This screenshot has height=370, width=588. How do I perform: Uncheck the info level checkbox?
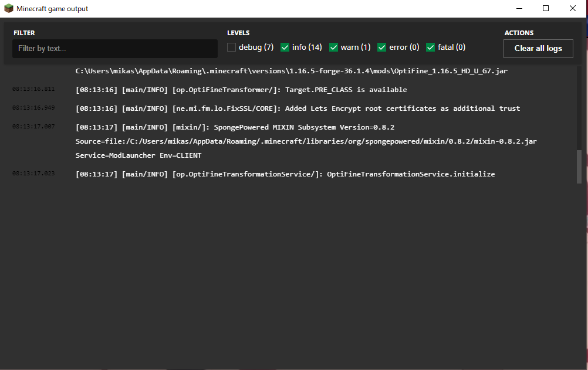point(285,47)
